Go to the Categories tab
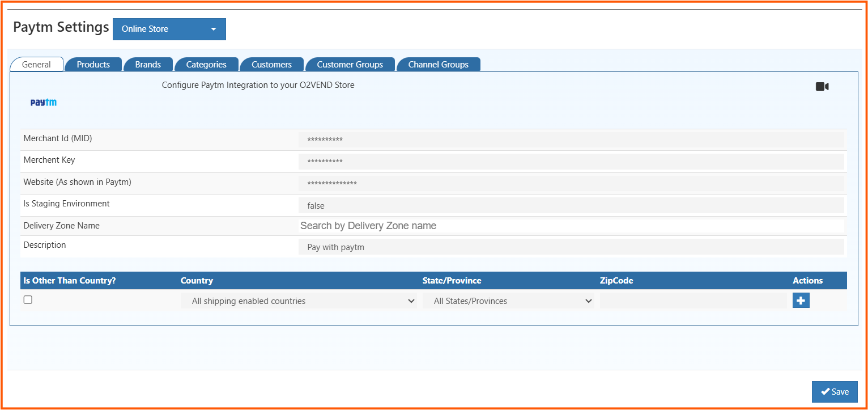 (206, 65)
